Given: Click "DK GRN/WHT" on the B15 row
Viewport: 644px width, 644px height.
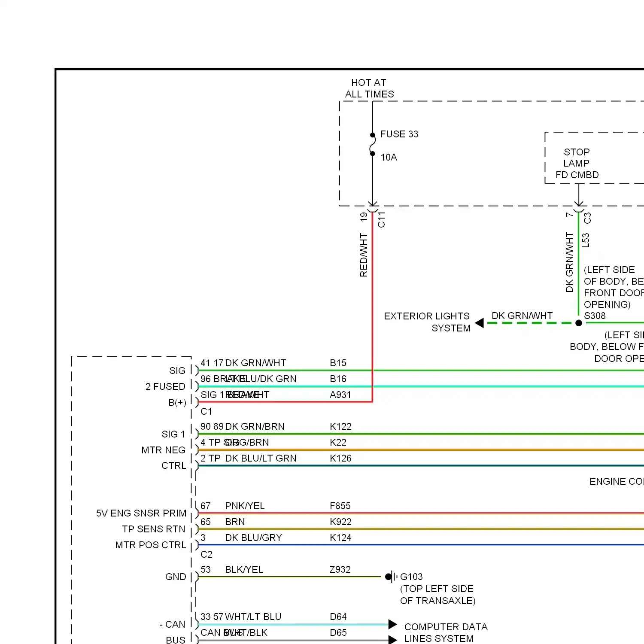Looking at the screenshot, I should pos(255,363).
